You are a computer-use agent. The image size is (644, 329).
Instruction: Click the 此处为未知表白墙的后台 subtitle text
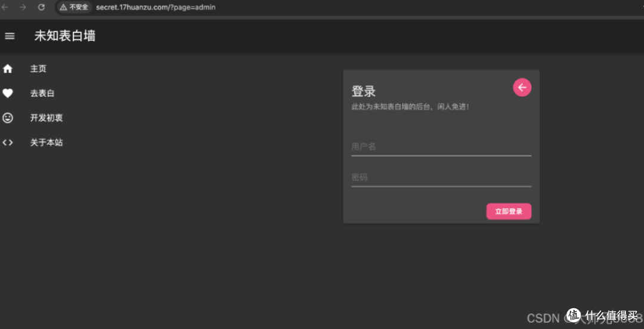click(x=410, y=107)
